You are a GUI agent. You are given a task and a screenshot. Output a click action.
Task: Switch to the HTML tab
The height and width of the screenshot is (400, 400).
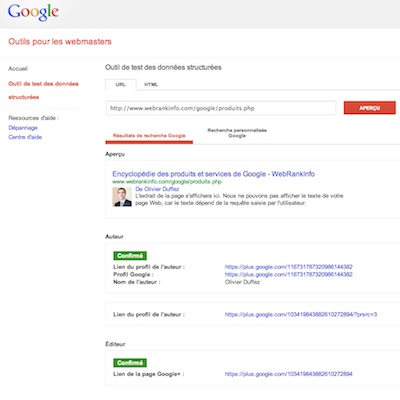[151, 85]
